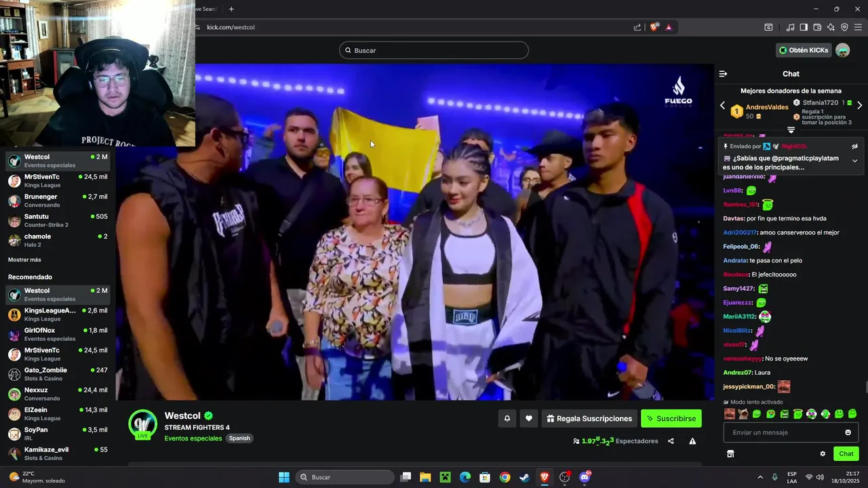This screenshot has height=488, width=868.
Task: Open Windows Start menu
Action: pyautogui.click(x=284, y=477)
